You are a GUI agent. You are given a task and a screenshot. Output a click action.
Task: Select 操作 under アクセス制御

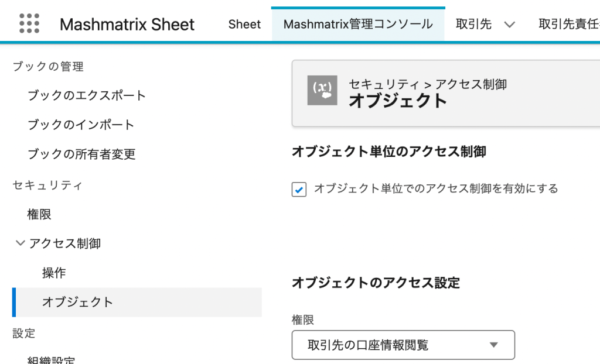pos(54,273)
